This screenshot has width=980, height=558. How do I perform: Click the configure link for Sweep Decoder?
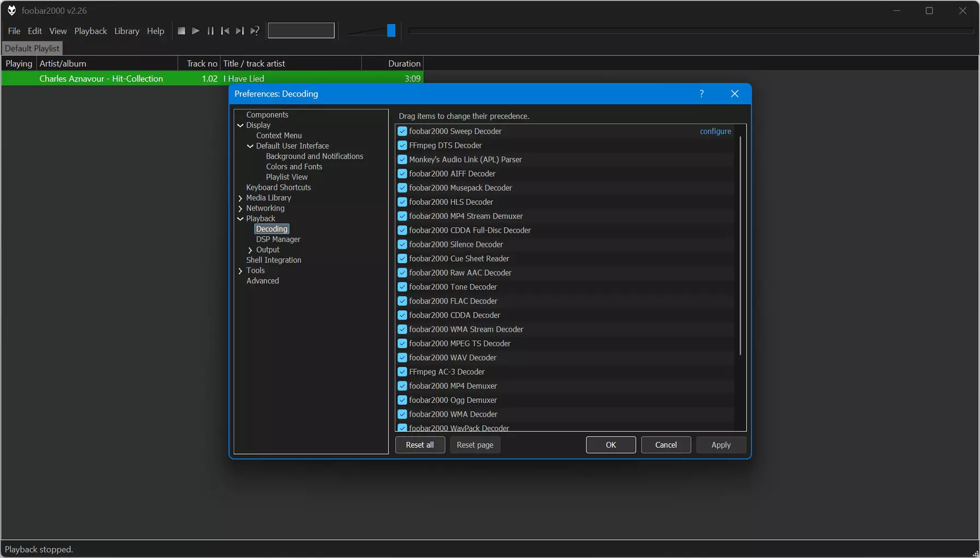715,131
